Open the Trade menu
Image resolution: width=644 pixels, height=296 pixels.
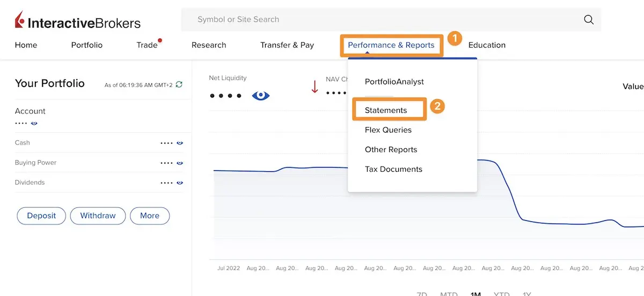point(147,45)
